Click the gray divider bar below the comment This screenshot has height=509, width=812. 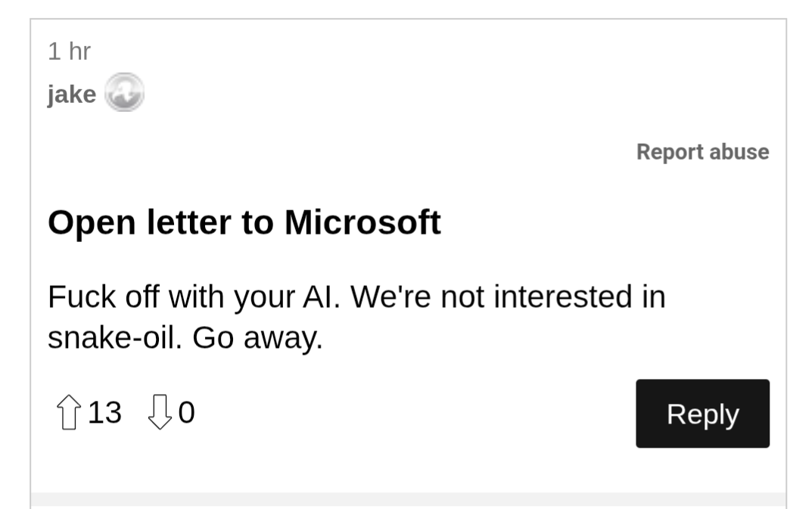click(x=408, y=500)
